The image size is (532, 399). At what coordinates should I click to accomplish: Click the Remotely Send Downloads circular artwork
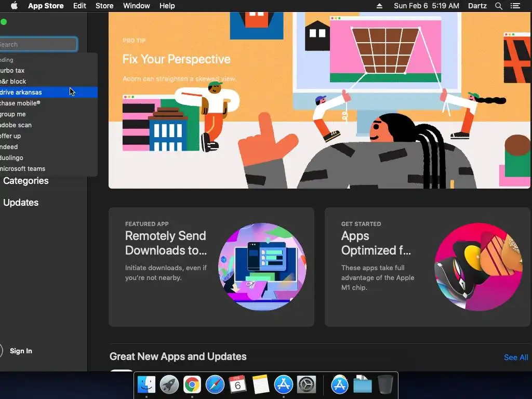point(262,267)
